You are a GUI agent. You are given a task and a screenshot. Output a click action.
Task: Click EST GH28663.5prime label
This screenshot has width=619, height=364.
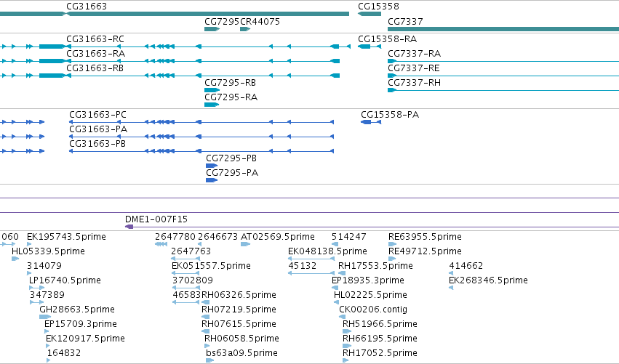tap(77, 310)
